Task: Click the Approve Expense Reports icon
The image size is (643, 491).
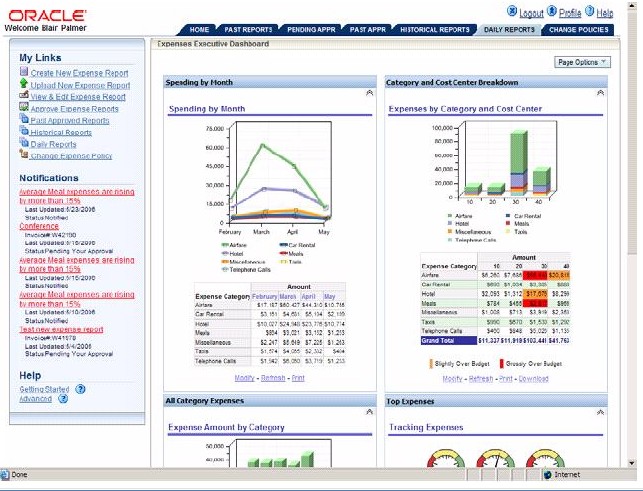Action: coord(24,107)
